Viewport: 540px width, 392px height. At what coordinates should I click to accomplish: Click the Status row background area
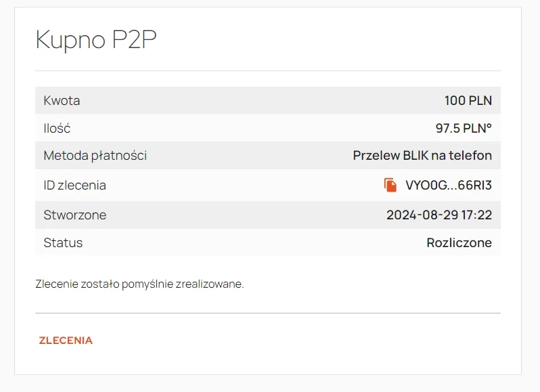(x=268, y=242)
